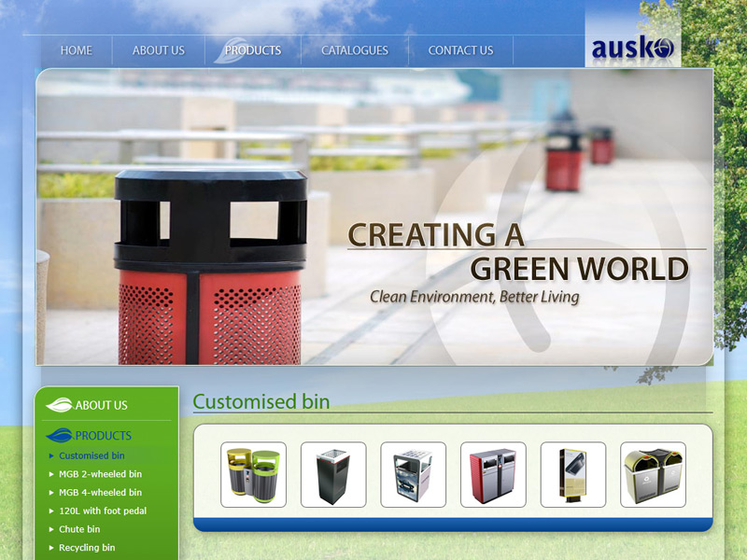Viewport: 747px width, 560px height.
Task: Click the white leaf icon beside sidebar ABOUT US
Action: (x=59, y=405)
